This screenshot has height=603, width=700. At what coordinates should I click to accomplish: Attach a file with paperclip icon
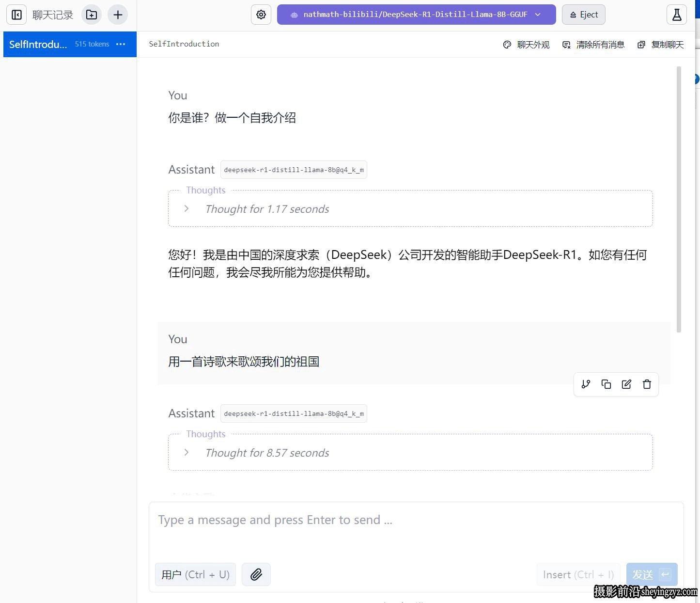point(256,574)
